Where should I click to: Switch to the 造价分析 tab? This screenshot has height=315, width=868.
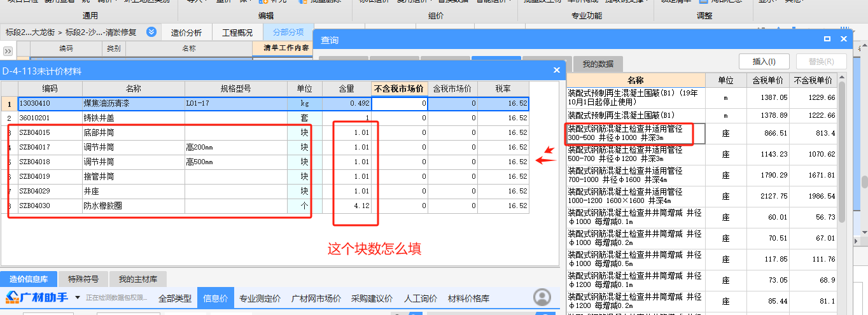(x=186, y=32)
